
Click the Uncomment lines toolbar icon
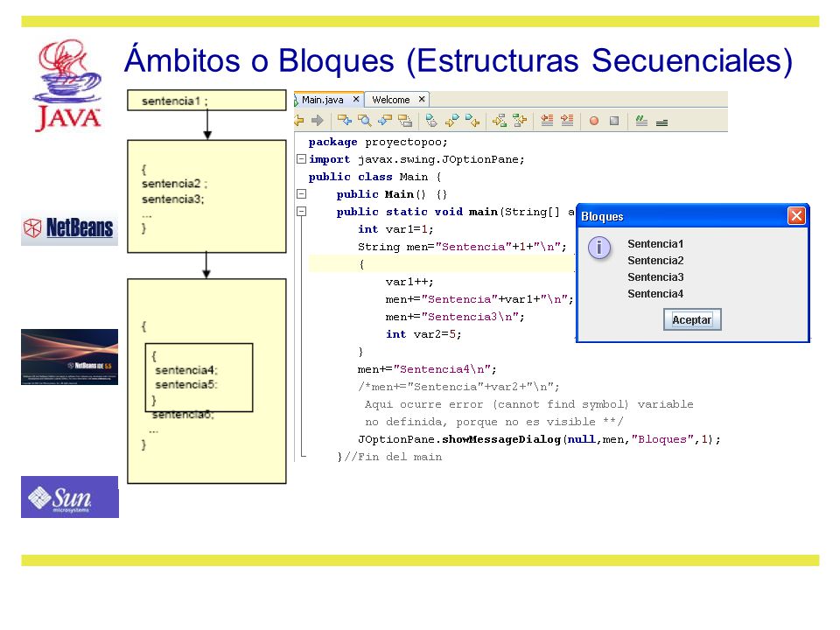tap(661, 122)
